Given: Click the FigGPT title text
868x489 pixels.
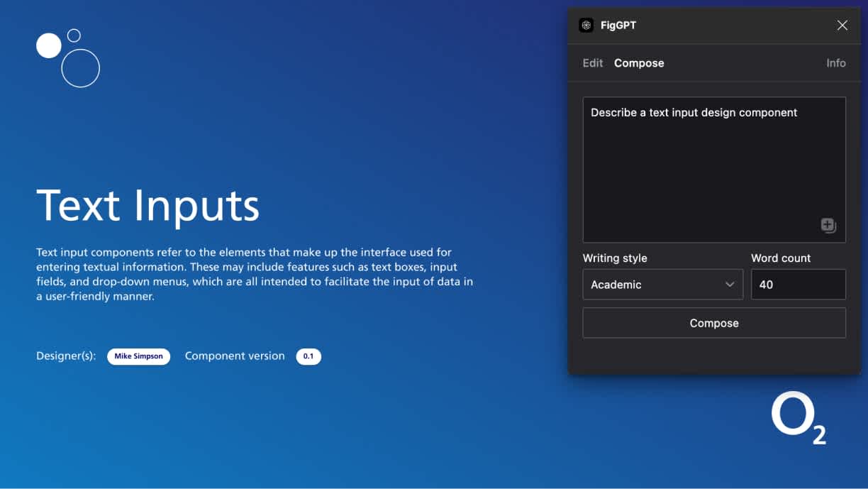Looking at the screenshot, I should [x=618, y=26].
